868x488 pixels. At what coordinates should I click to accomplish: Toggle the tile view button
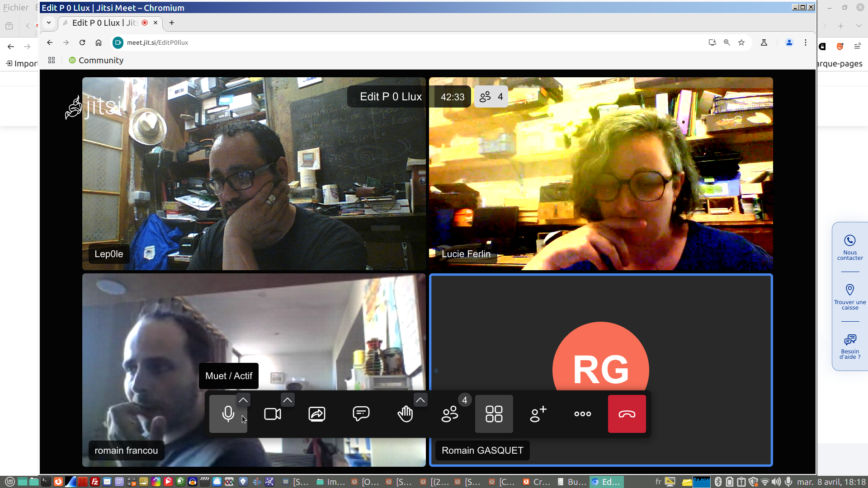(x=494, y=414)
